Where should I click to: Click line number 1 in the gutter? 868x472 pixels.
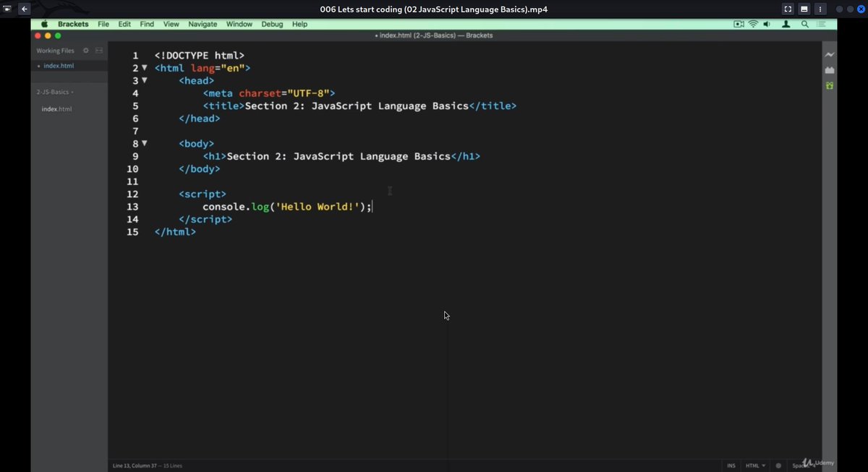(x=135, y=55)
